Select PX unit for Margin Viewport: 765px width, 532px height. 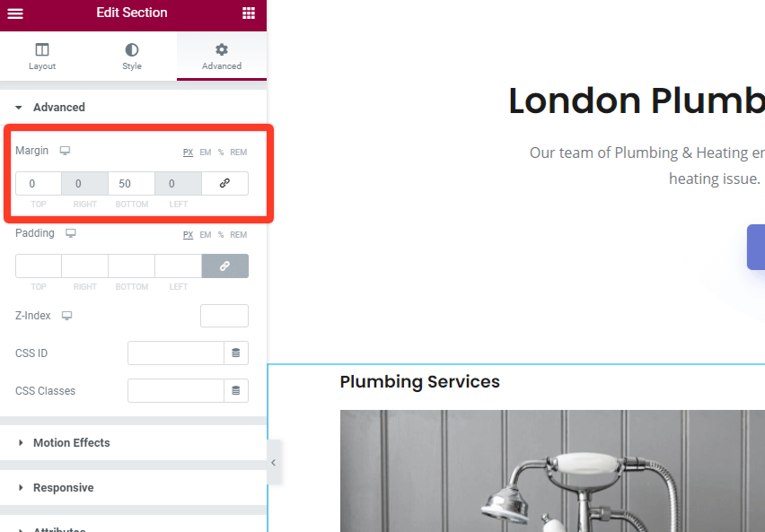189,153
